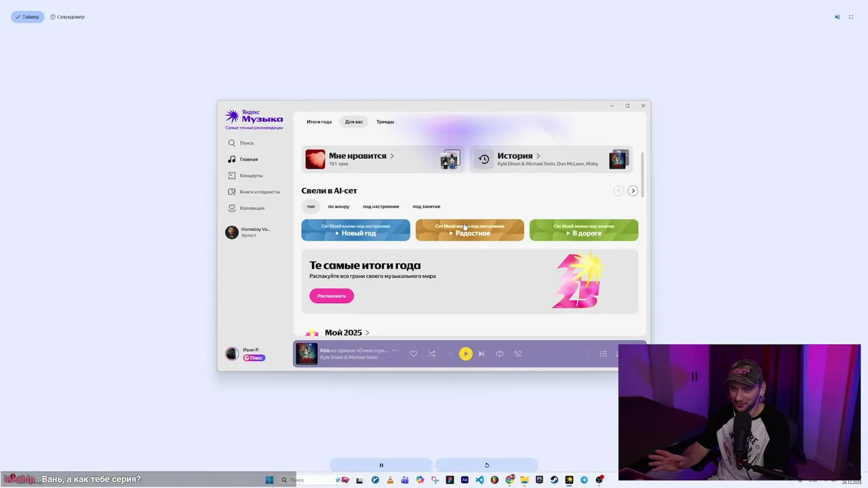Screen dimensions: 868x488
Task: Open Книги и подкасты section
Action: click(x=254, y=192)
